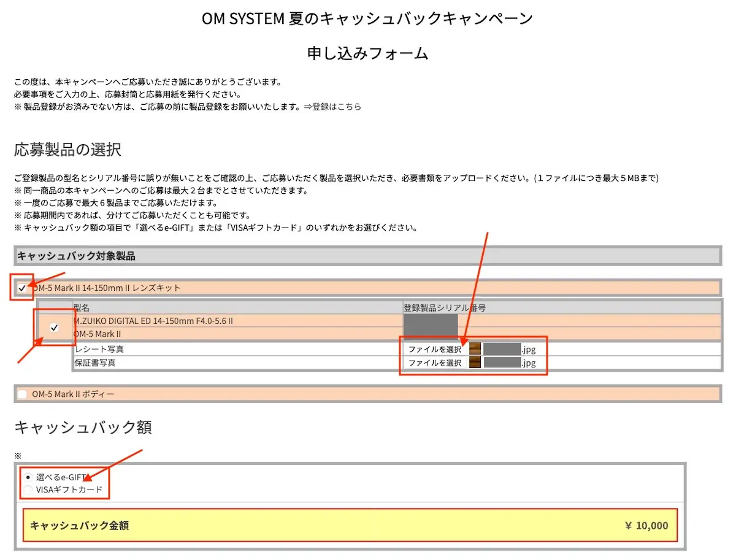Click the M.ZUIKO DIGITAL ED 14-150mm F4.0-5.6 II cell
The height and width of the screenshot is (560, 736).
click(x=238, y=321)
